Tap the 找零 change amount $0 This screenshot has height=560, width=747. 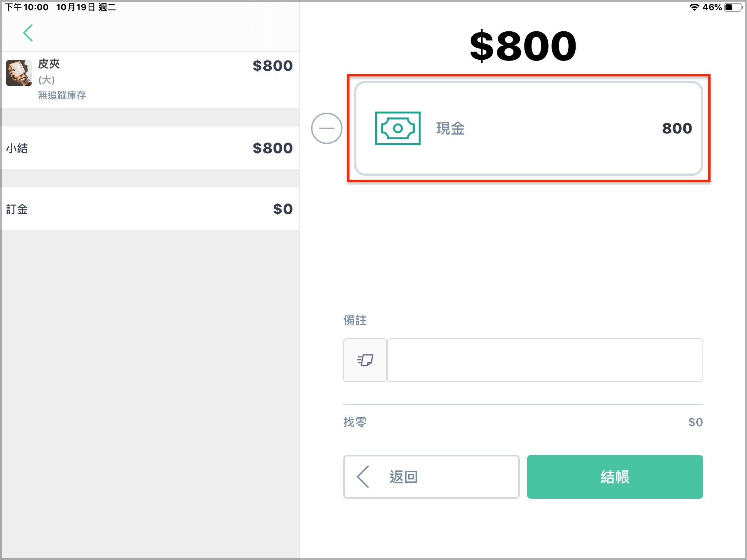pyautogui.click(x=695, y=422)
